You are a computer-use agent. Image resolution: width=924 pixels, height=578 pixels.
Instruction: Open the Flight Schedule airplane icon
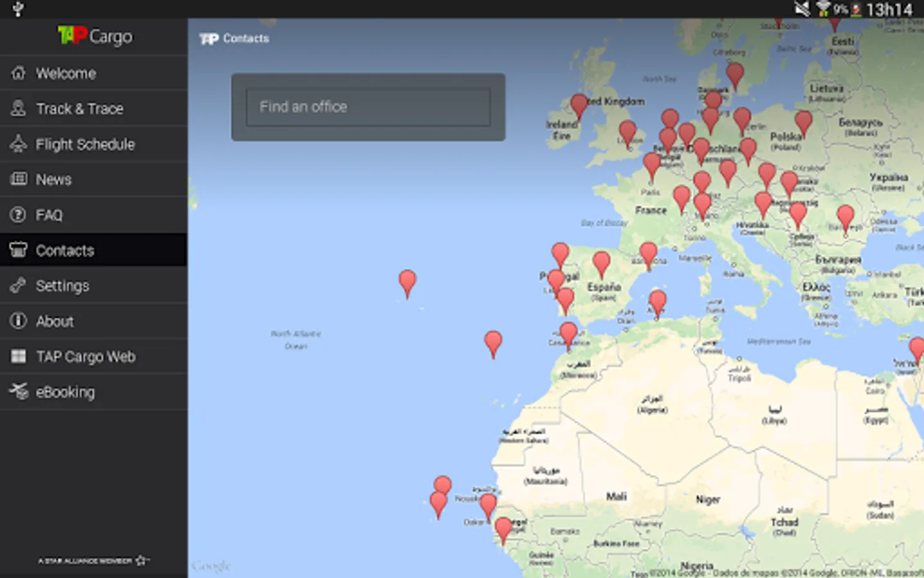point(19,144)
